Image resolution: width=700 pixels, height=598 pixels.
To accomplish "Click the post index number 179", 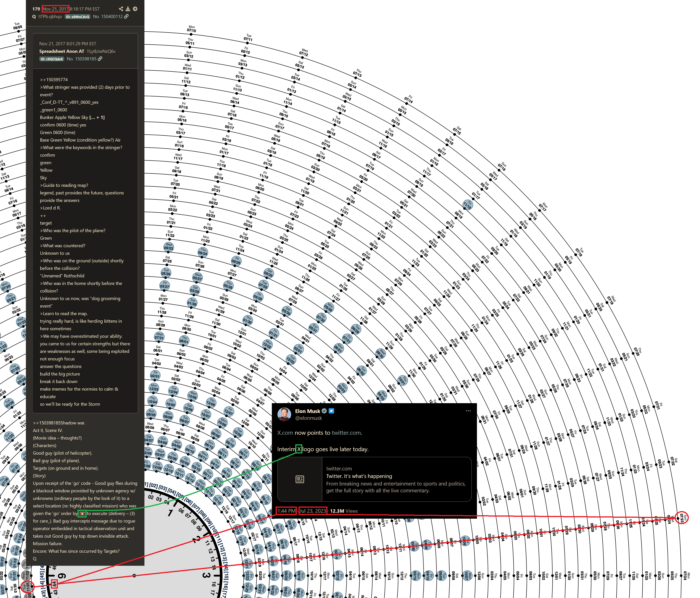I will (x=36, y=9).
